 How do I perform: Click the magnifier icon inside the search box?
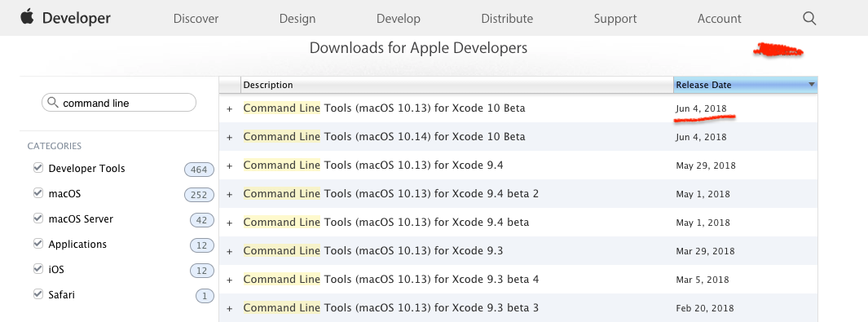tap(53, 103)
